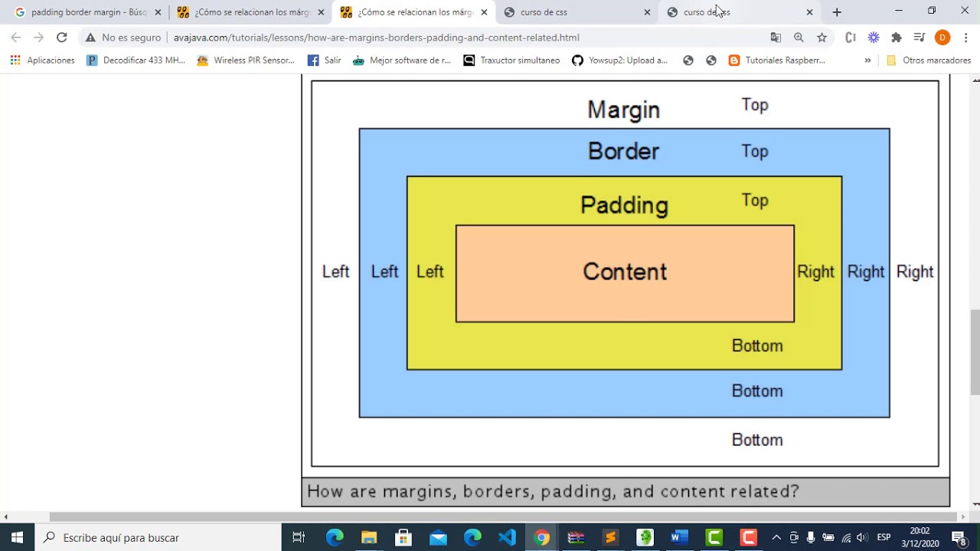Screen dimensions: 980x551
Task: Click the Padding label in the diagram
Action: click(x=624, y=205)
